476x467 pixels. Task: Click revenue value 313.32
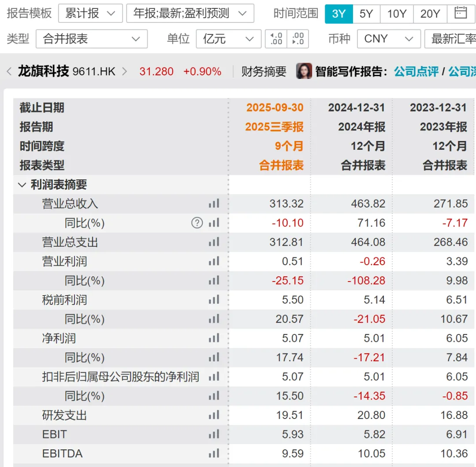tap(286, 204)
